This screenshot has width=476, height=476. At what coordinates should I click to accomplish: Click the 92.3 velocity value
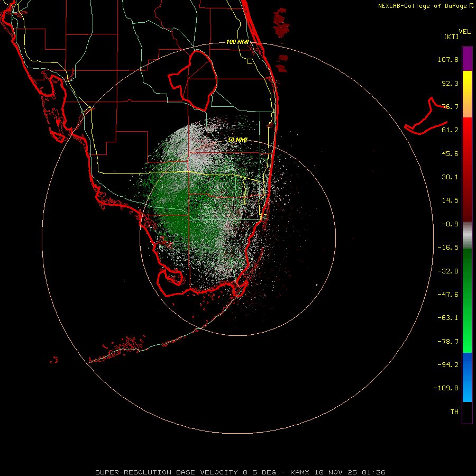(450, 83)
